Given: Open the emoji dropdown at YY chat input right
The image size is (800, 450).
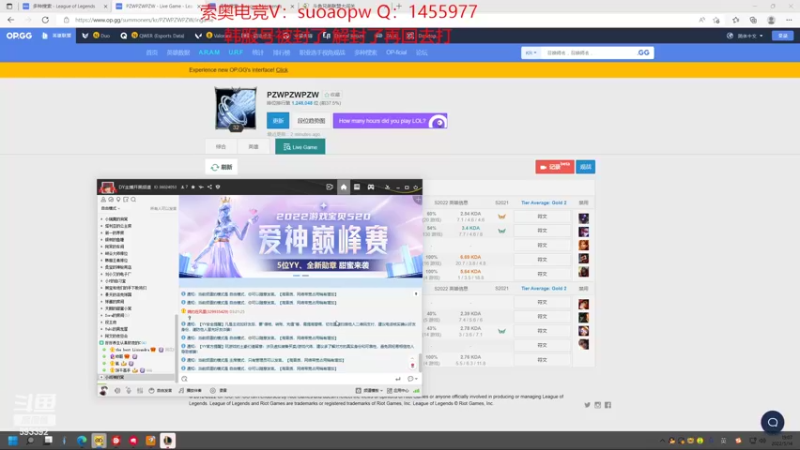Looking at the screenshot, I should (x=412, y=379).
